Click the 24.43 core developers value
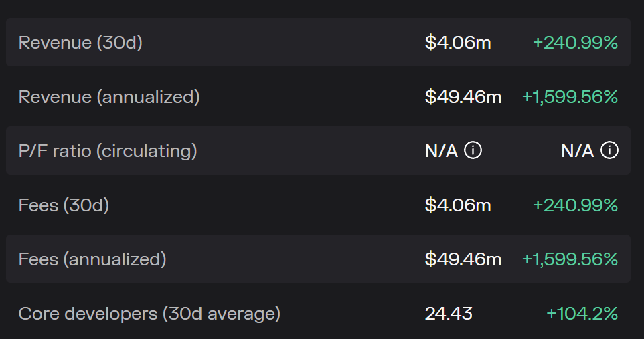Image resolution: width=644 pixels, height=339 pixels. point(449,313)
